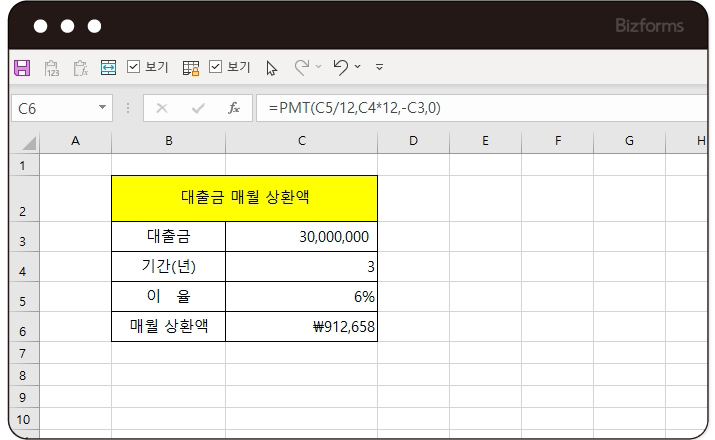Click the 매월 상환액 label cell
Screen dimensions: 715x440
pyautogui.click(x=169, y=327)
